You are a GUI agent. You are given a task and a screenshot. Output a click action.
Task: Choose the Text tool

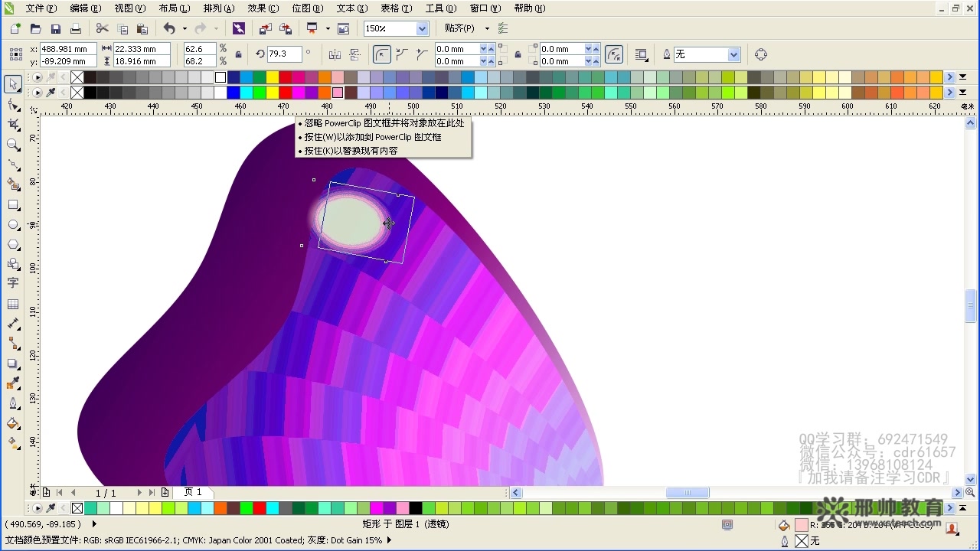click(13, 282)
